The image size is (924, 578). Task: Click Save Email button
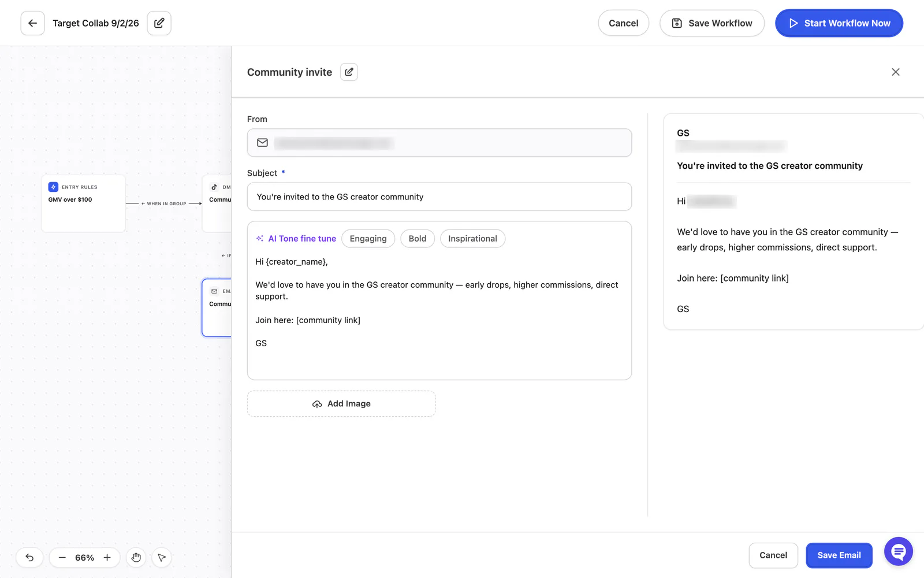[839, 555]
